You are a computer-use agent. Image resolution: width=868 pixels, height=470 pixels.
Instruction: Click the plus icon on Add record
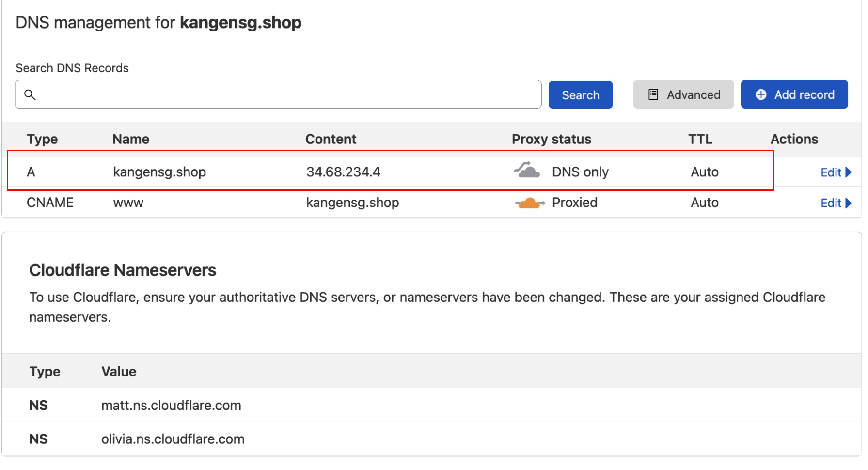coord(761,95)
